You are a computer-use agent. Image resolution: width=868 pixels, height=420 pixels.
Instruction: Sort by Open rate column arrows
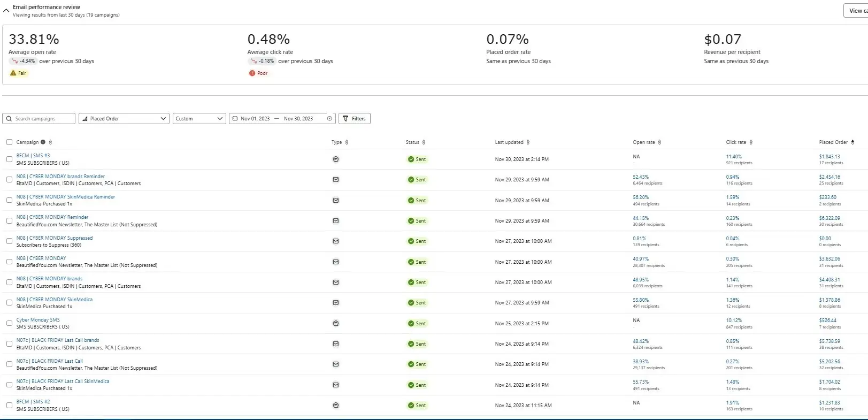click(659, 142)
